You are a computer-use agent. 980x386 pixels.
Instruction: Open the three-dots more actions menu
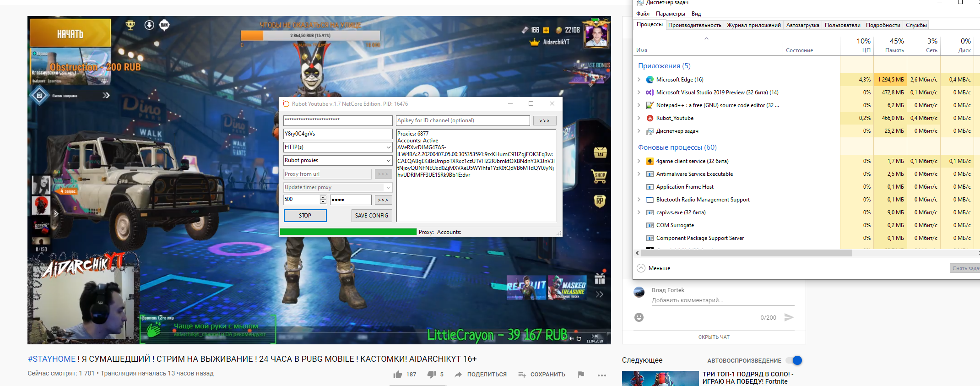601,375
